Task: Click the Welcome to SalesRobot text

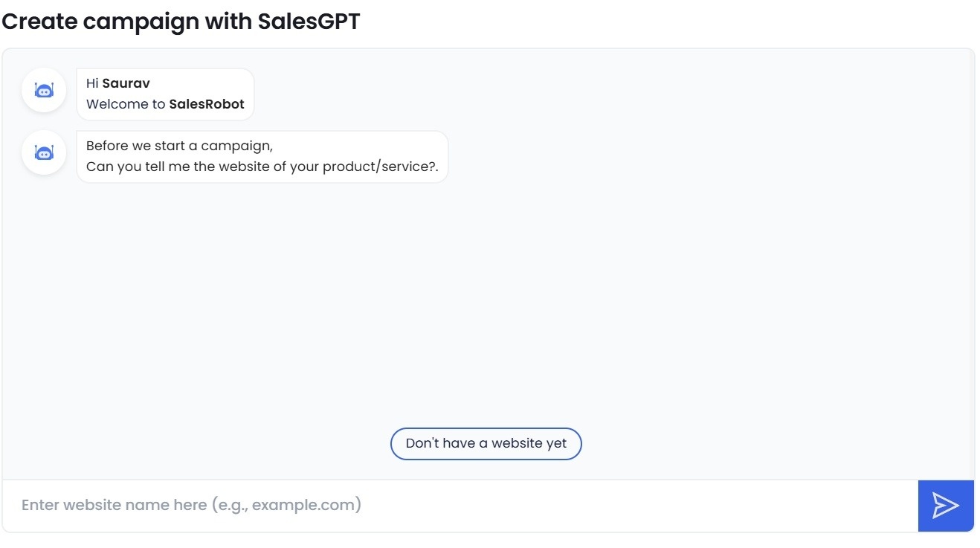Action: pos(165,104)
